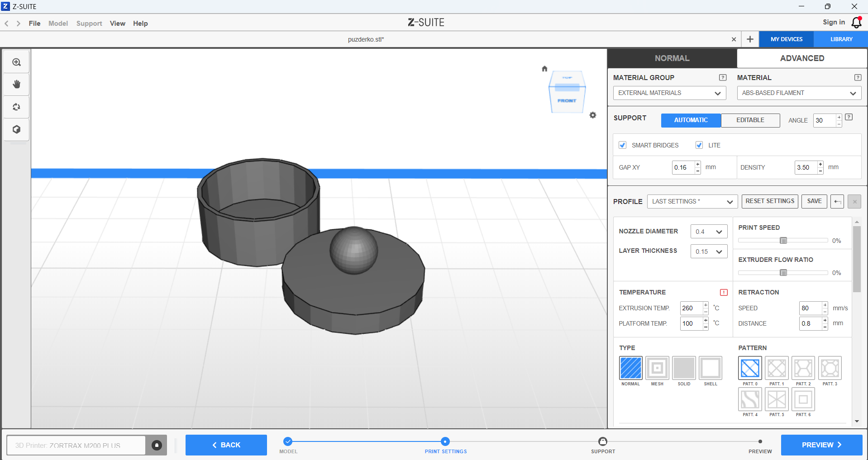Click the FRONT face of the view cube
868x460 pixels.
(x=567, y=101)
